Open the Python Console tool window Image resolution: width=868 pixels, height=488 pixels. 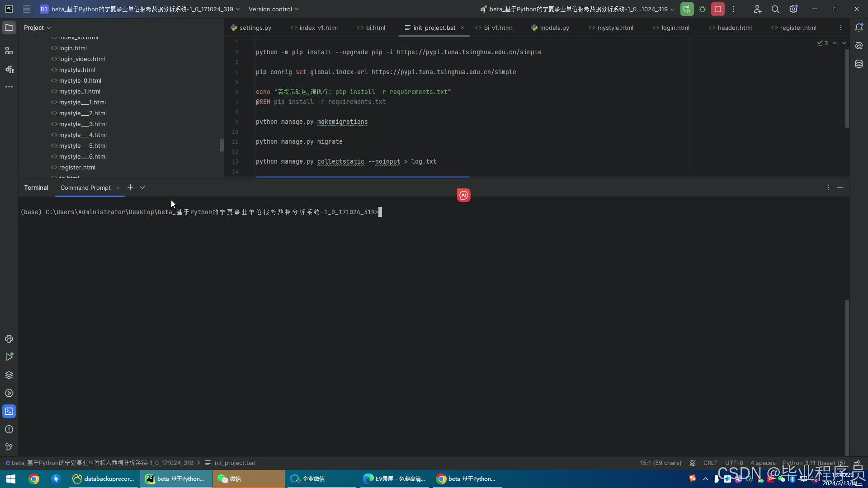pos(9,339)
